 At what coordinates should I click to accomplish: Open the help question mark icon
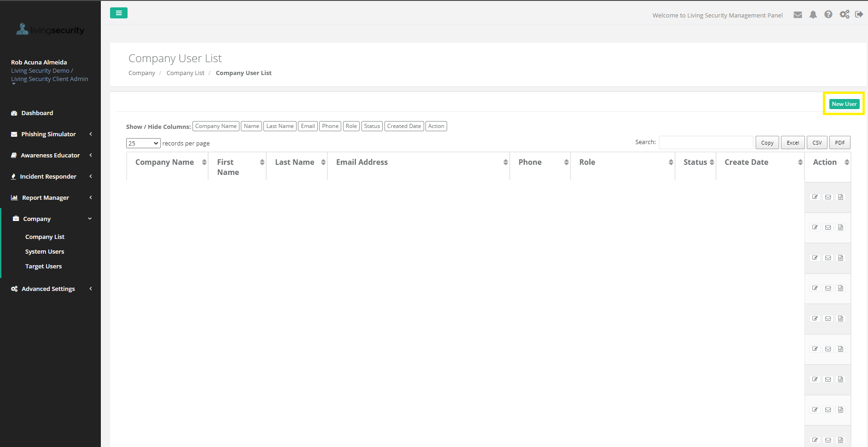[828, 14]
